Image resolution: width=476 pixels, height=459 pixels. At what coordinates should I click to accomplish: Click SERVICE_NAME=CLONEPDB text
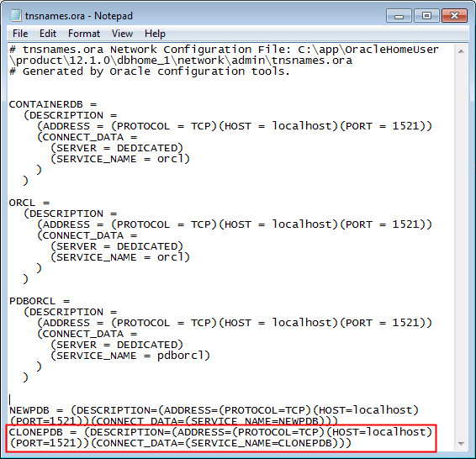pyautogui.click(x=262, y=443)
